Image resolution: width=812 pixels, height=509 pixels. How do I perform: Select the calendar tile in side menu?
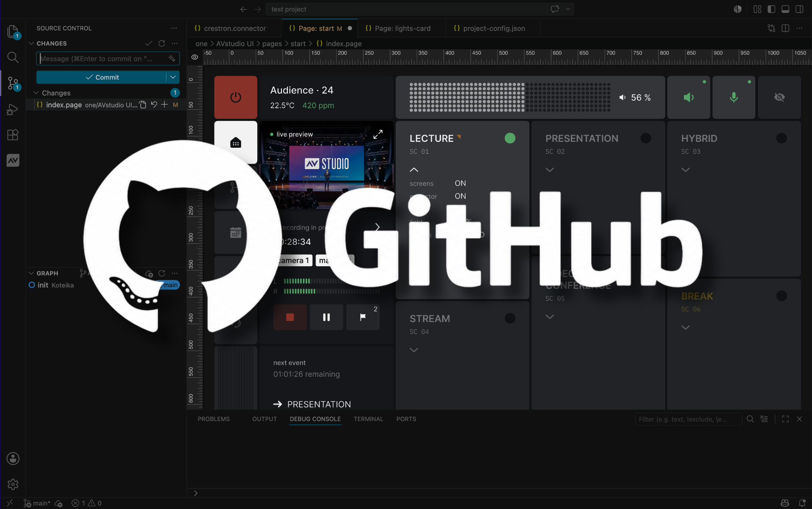(x=236, y=233)
